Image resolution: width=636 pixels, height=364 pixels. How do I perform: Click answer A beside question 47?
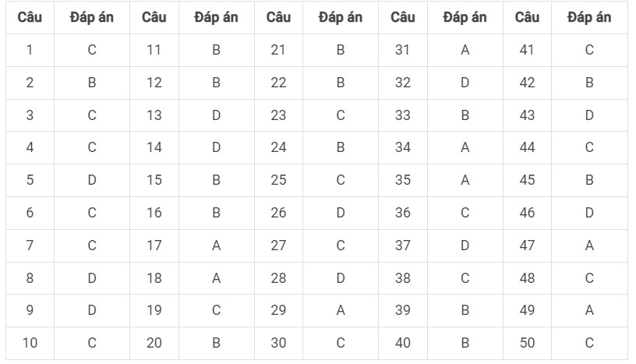tap(589, 246)
